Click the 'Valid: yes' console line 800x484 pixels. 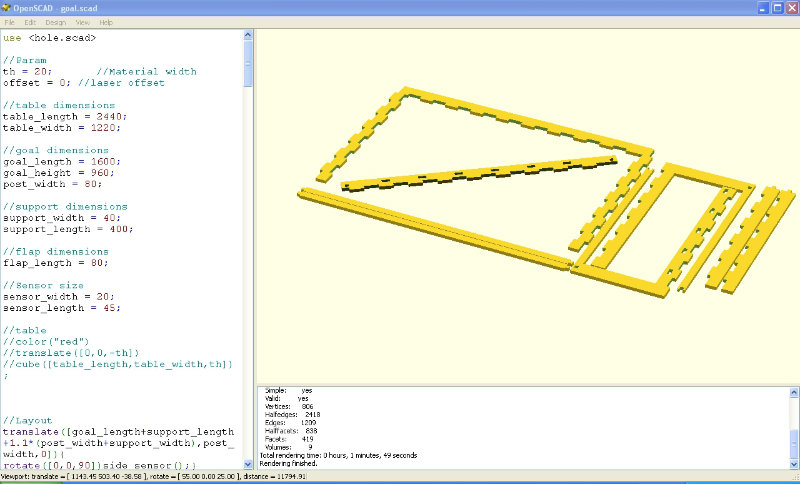click(287, 398)
